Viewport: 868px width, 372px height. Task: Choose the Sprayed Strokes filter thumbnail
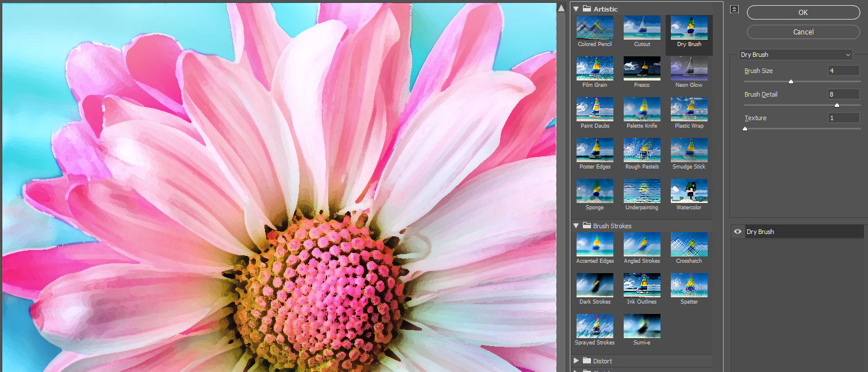(595, 326)
